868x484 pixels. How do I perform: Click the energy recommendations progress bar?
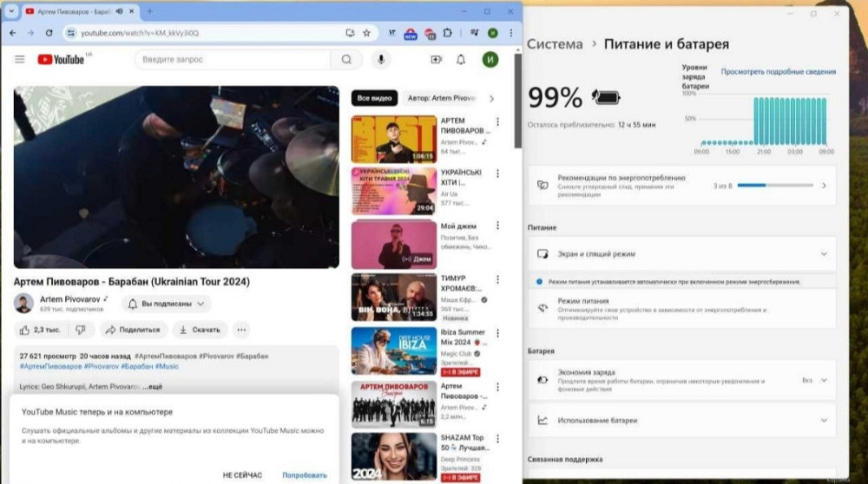775,185
